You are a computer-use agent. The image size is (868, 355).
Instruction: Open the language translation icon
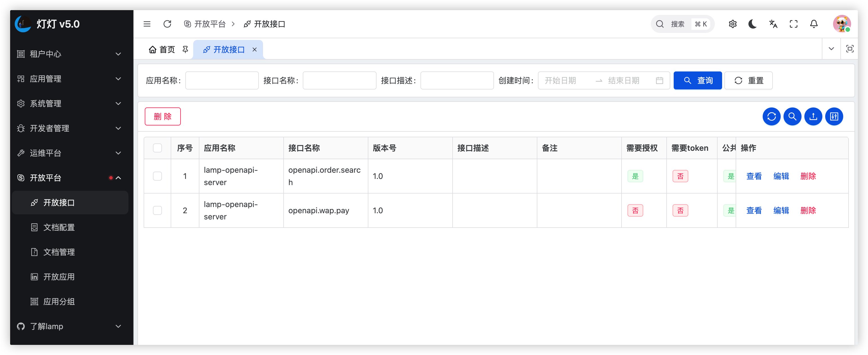(x=773, y=24)
